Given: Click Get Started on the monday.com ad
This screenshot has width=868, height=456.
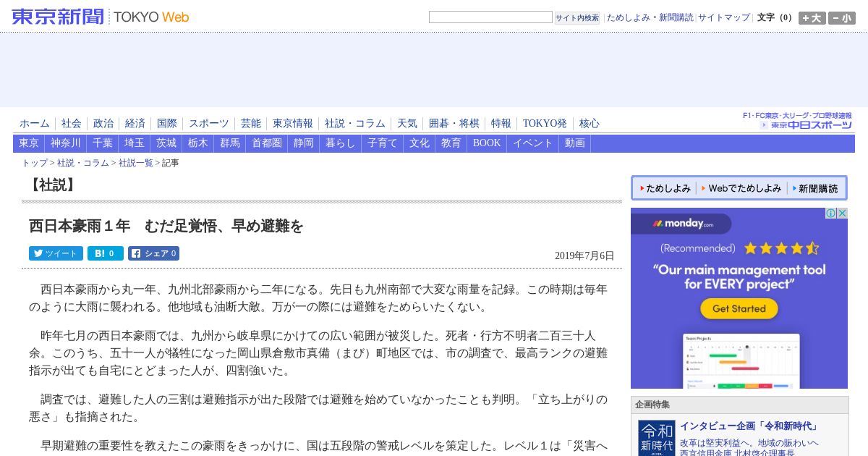Looking at the screenshot, I should click(739, 308).
